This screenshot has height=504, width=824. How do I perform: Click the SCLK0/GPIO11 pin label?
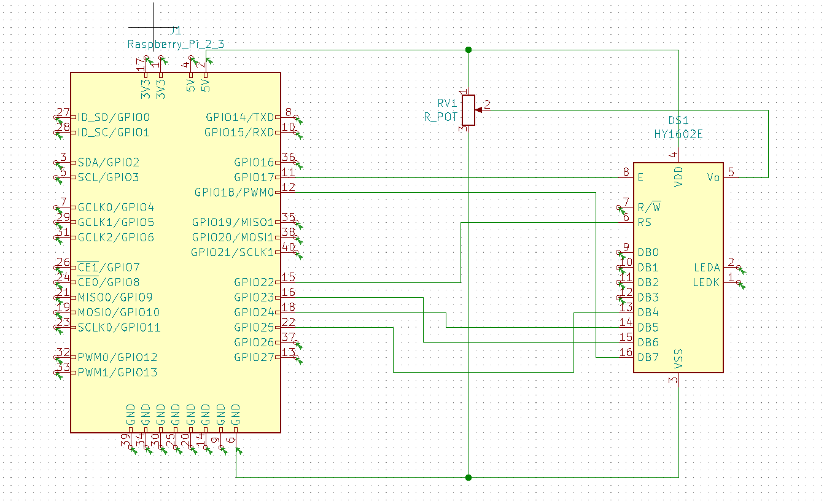coord(119,327)
